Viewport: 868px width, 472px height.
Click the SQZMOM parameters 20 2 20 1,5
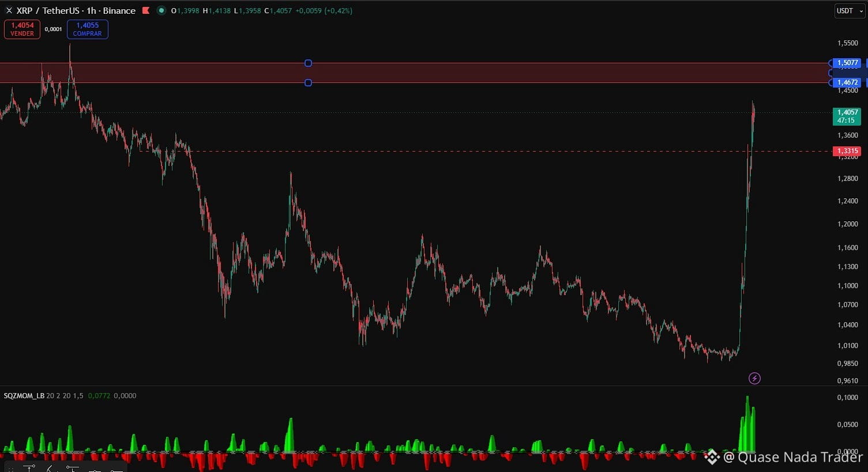coord(65,396)
